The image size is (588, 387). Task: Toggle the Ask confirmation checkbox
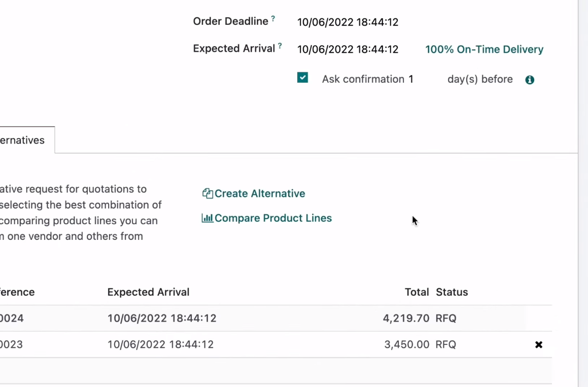[303, 78]
